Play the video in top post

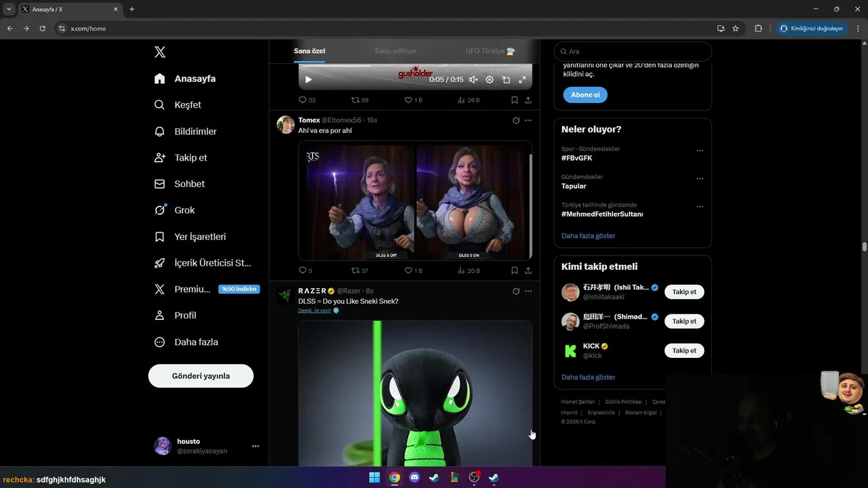(x=309, y=79)
